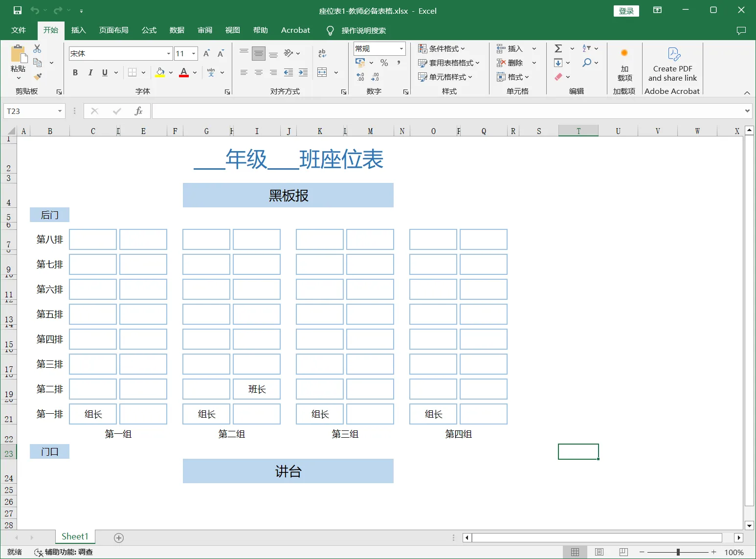Open the font name dropdown
The image size is (756, 559).
click(169, 53)
